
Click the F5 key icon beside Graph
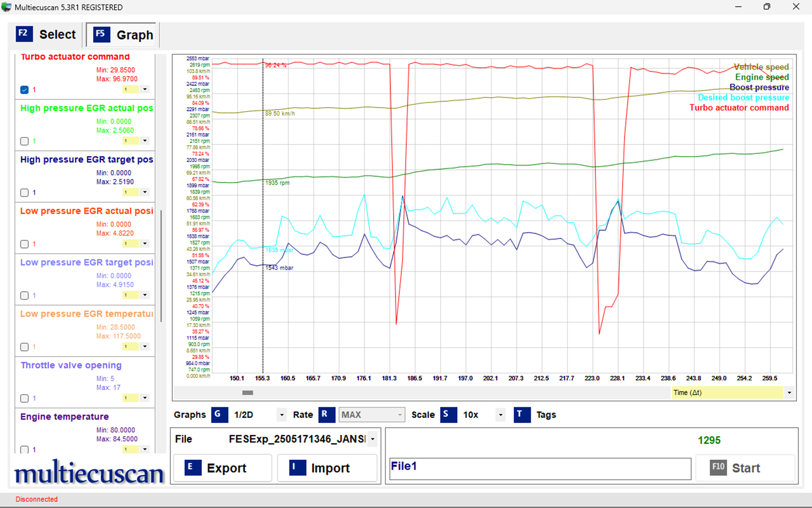point(101,34)
